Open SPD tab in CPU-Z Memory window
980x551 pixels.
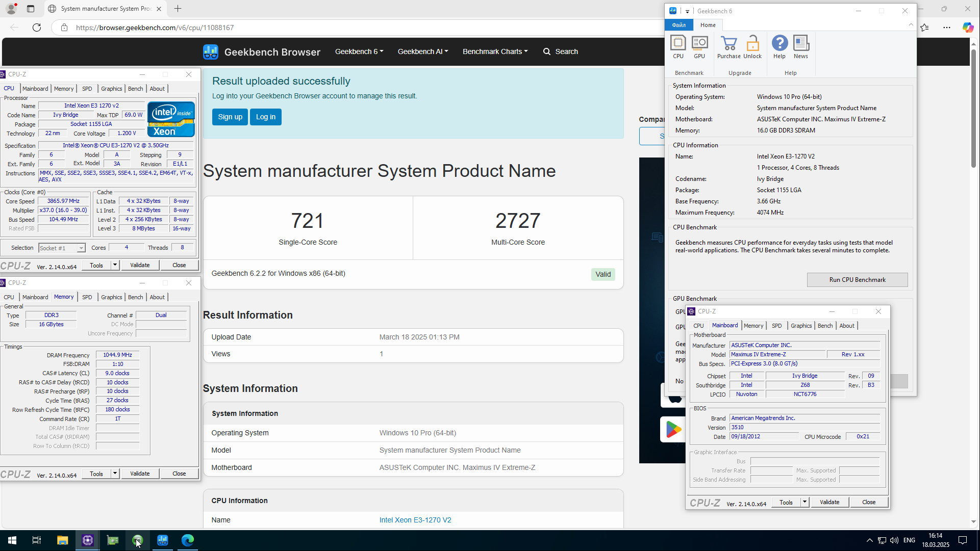tap(87, 297)
